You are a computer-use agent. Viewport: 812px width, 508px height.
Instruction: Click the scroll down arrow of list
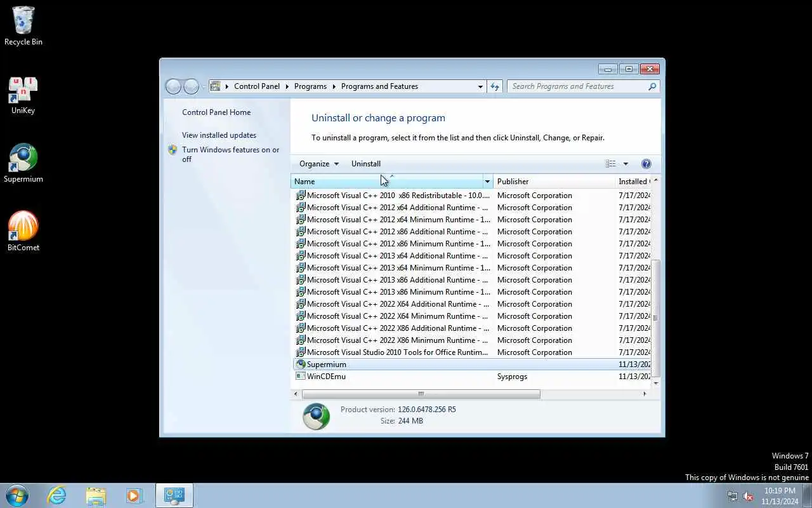click(x=656, y=383)
